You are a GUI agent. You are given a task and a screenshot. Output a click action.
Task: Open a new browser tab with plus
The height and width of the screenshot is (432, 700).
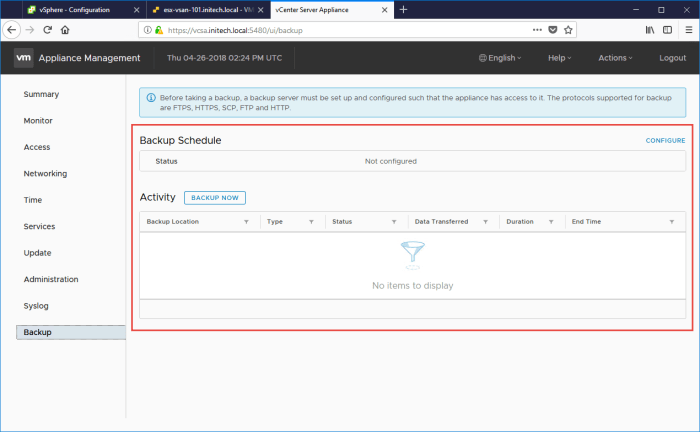(403, 9)
